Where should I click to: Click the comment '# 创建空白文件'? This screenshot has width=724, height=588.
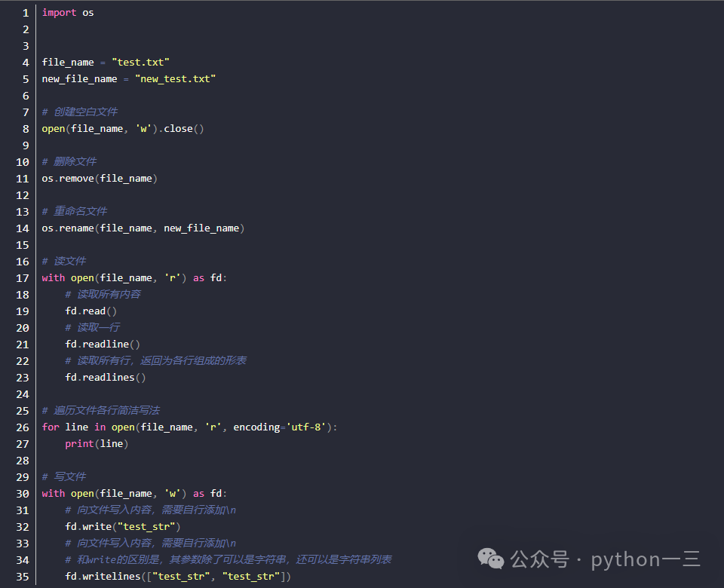80,112
